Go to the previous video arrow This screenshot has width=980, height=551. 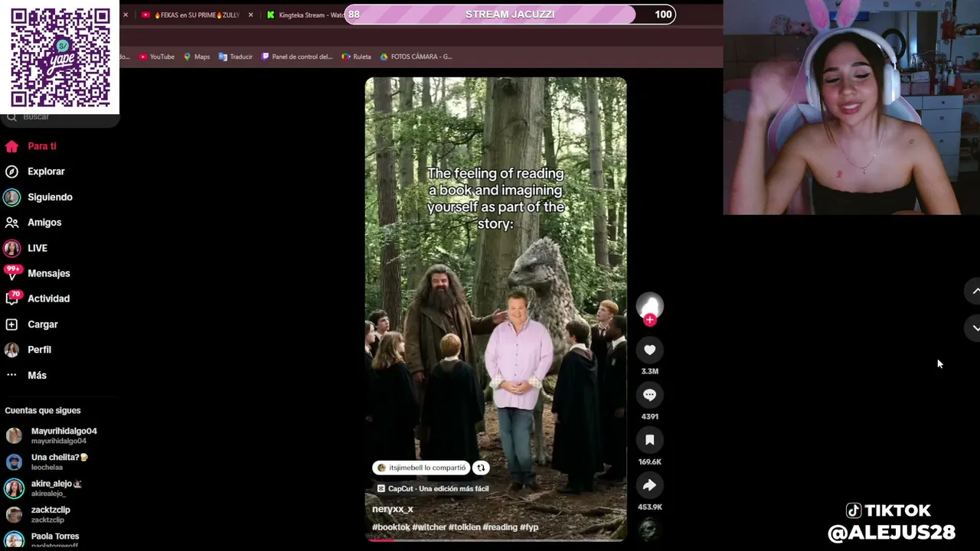click(975, 291)
